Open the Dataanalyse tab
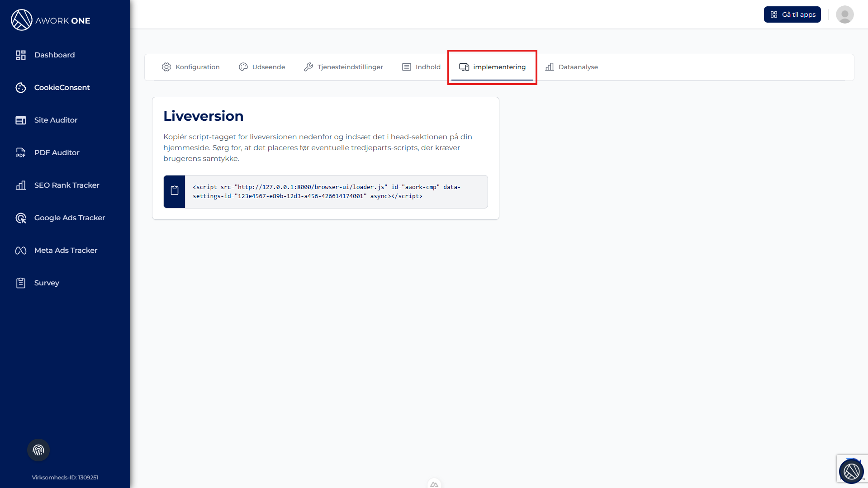Screen dimensions: 868x488 point(572,67)
